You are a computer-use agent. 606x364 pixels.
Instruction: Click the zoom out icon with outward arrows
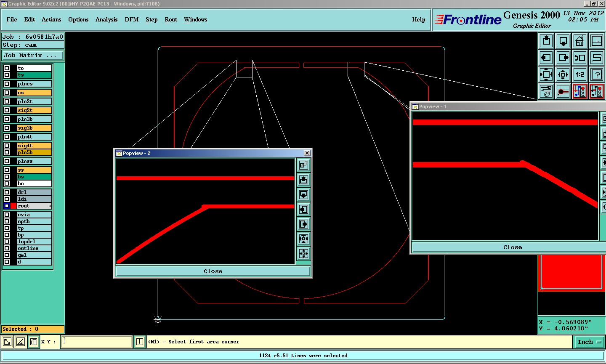coord(563,74)
